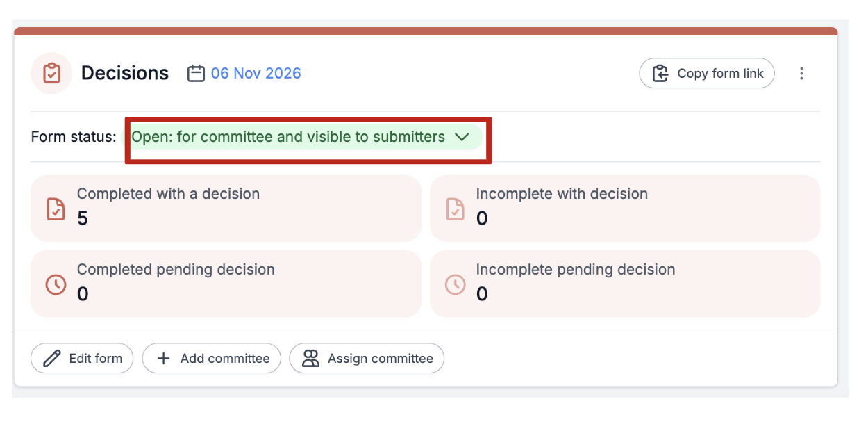Click the pencil icon on Edit form
This screenshot has height=431, width=868.
click(x=52, y=359)
